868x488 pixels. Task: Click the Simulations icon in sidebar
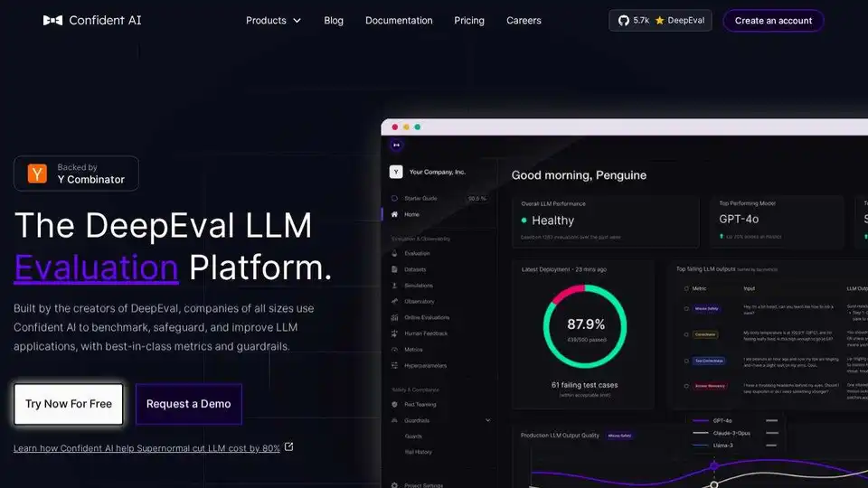pyautogui.click(x=394, y=286)
